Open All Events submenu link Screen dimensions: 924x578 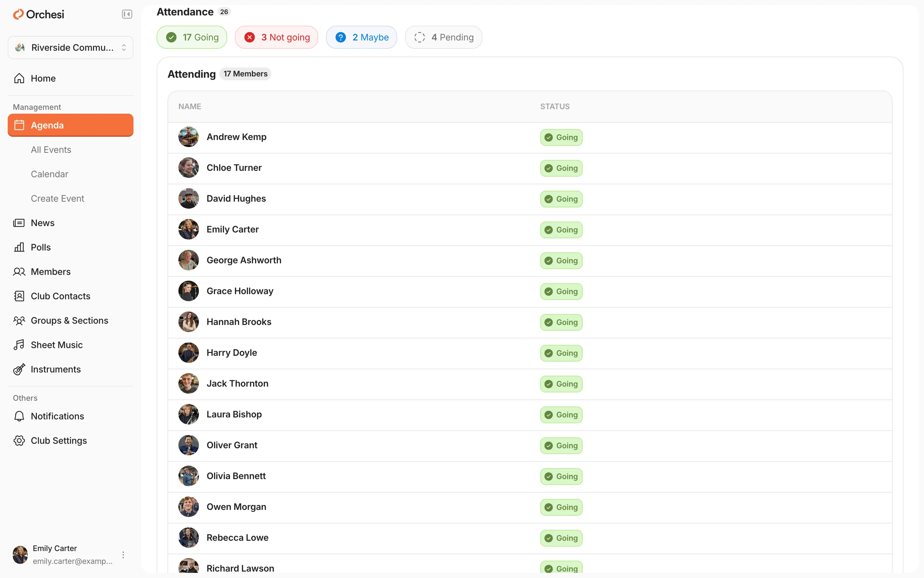(51, 149)
